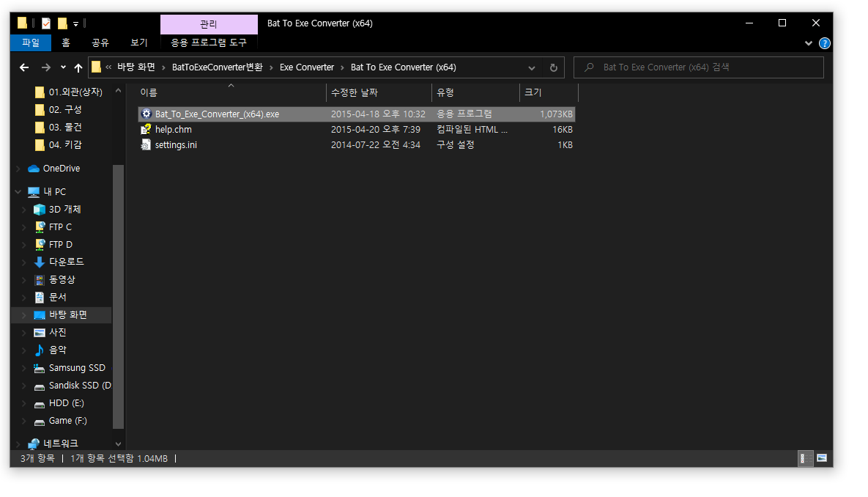This screenshot has width=868, height=497.
Task: Click the 내 PC computer icon
Action: tap(34, 192)
